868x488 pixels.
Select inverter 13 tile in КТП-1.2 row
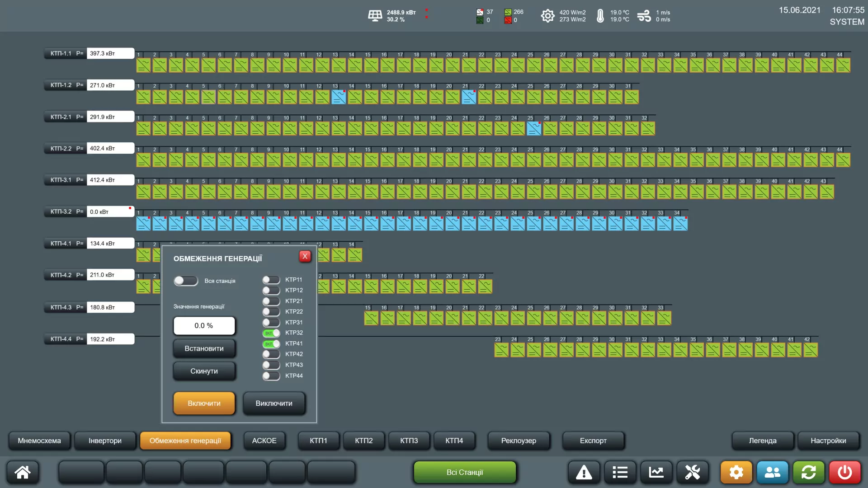pos(339,97)
